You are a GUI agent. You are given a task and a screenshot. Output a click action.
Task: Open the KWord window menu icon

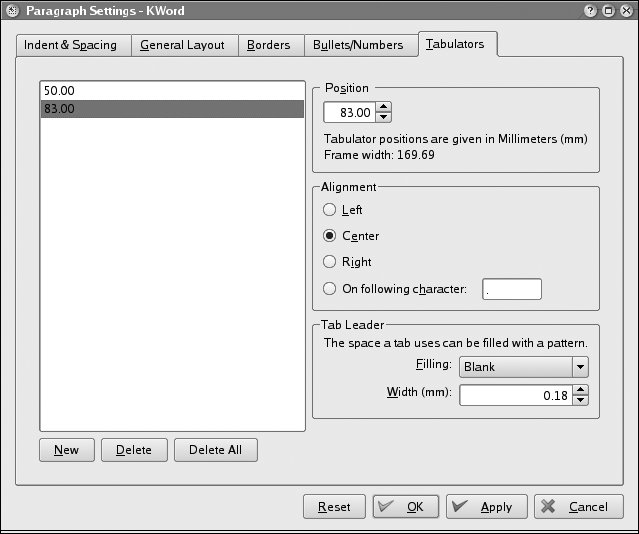tap(13, 11)
